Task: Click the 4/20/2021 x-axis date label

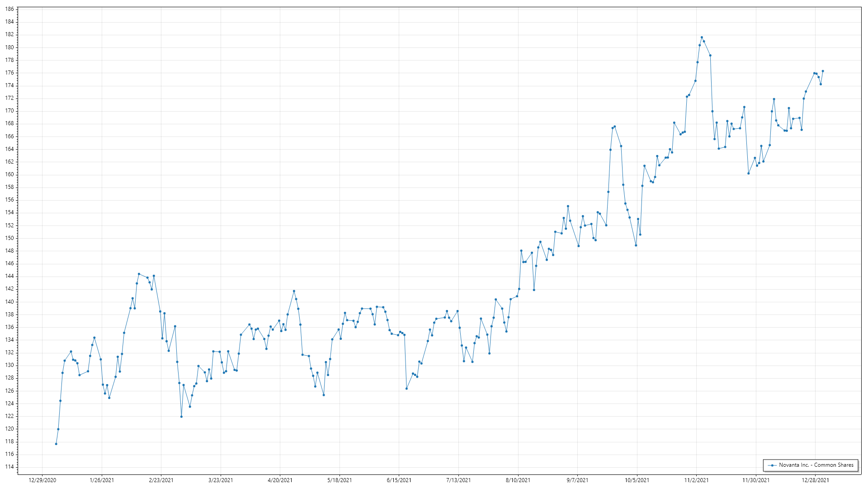Action: [x=280, y=480]
